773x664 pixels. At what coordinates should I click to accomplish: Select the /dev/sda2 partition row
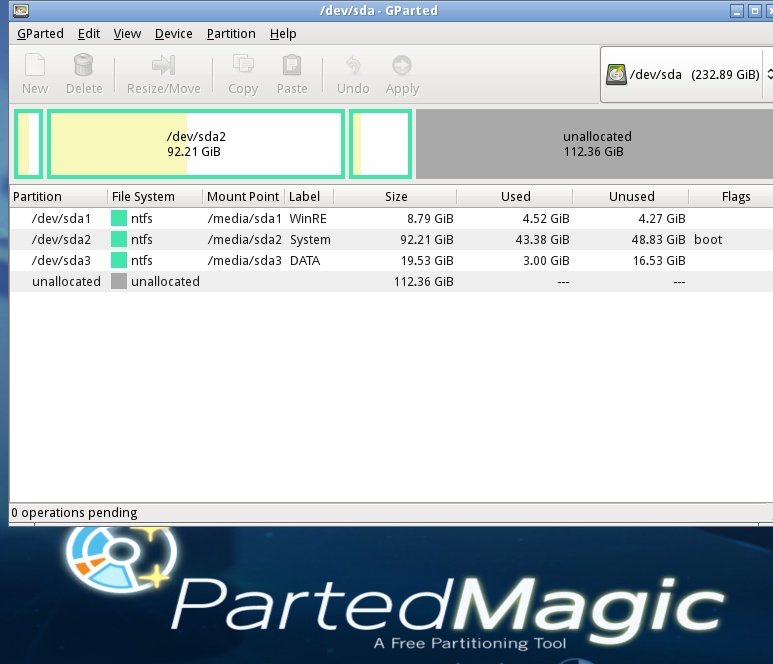pos(391,240)
